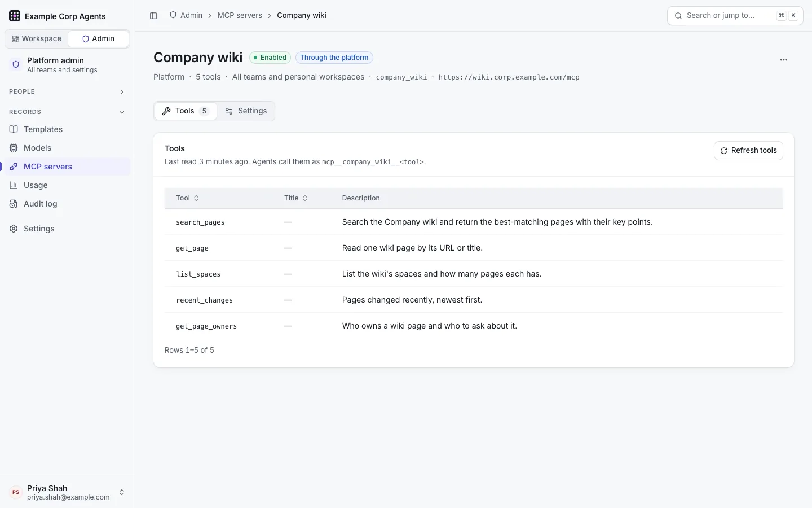This screenshot has height=508, width=812.
Task: Collapse the RECORDS section
Action: click(67, 112)
